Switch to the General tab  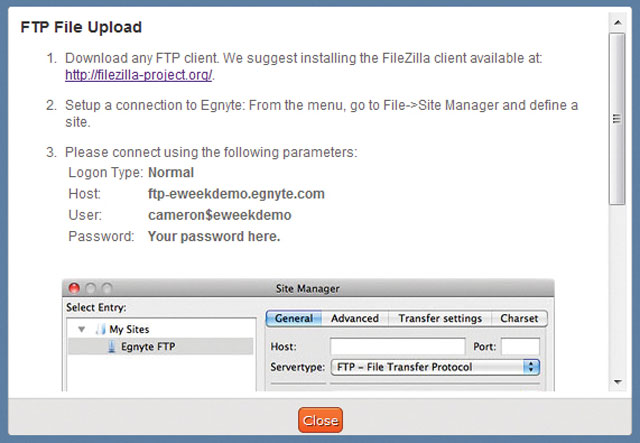(x=294, y=318)
